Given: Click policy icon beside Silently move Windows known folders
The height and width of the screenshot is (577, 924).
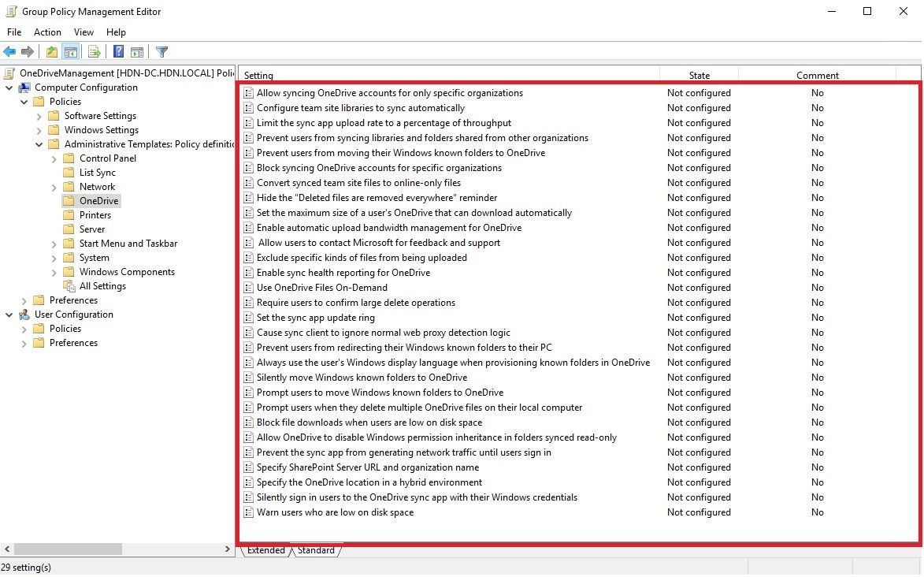Looking at the screenshot, I should [249, 378].
